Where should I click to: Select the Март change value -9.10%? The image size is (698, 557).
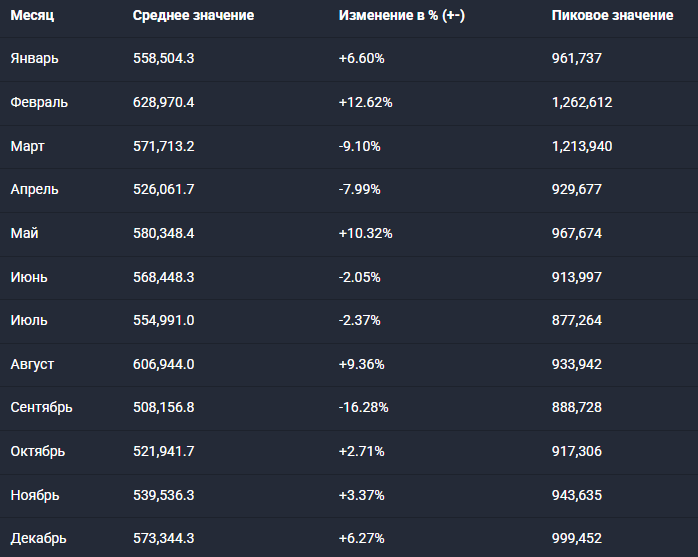[360, 146]
